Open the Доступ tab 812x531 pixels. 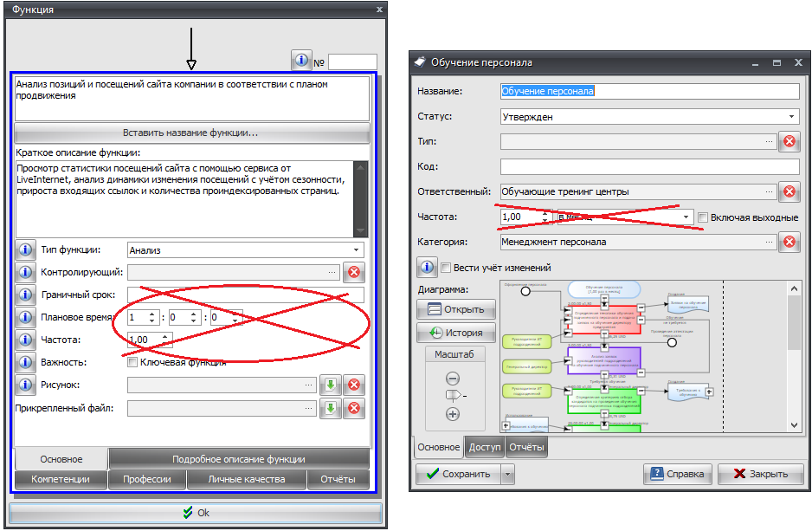[485, 447]
